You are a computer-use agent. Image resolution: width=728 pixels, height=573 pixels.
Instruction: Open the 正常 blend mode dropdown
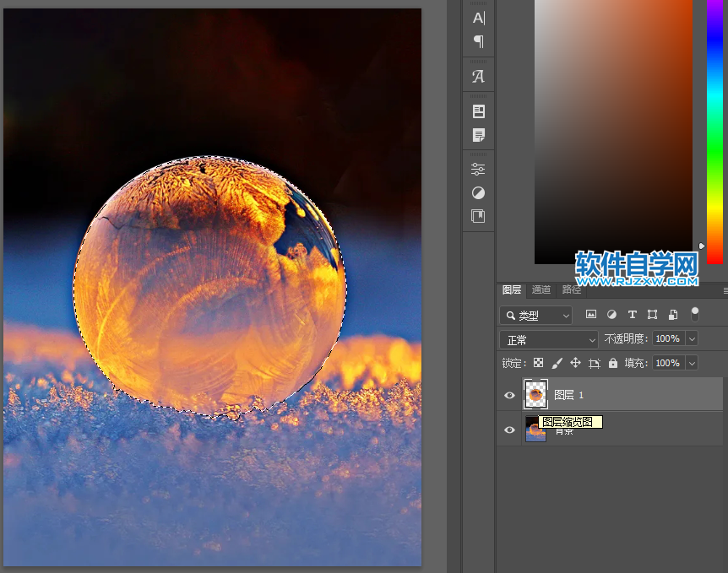(x=549, y=340)
